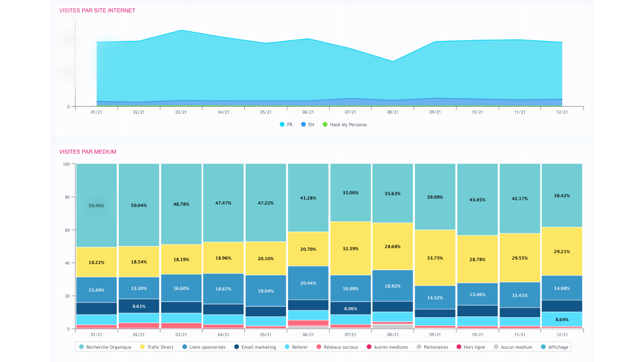Click the 14.98% blue segment

(x=562, y=288)
